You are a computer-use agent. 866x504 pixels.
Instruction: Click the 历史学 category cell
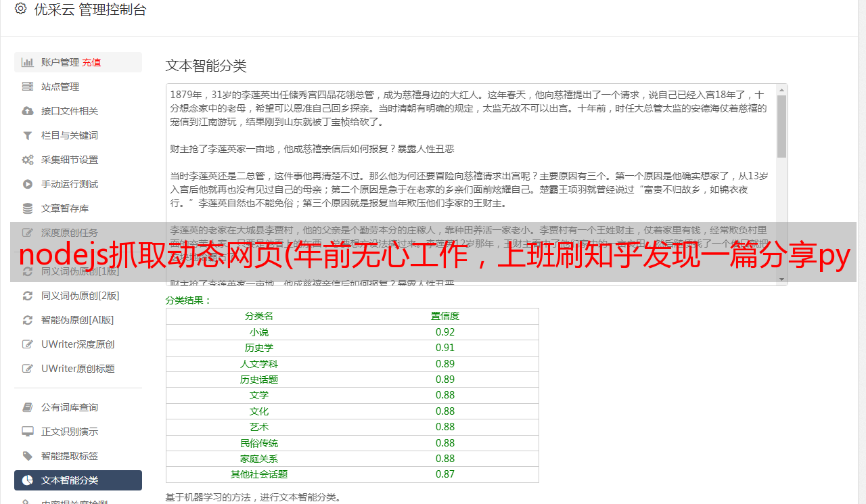259,348
